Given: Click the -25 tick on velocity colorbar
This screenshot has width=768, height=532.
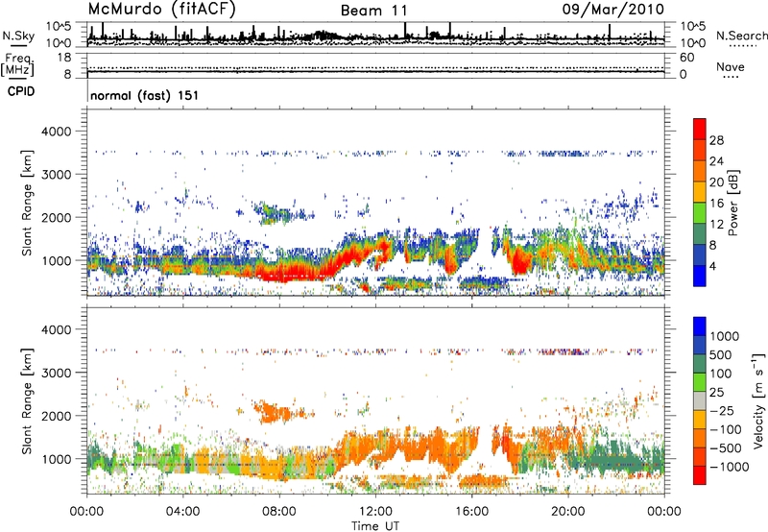Looking at the screenshot, I should tap(722, 411).
